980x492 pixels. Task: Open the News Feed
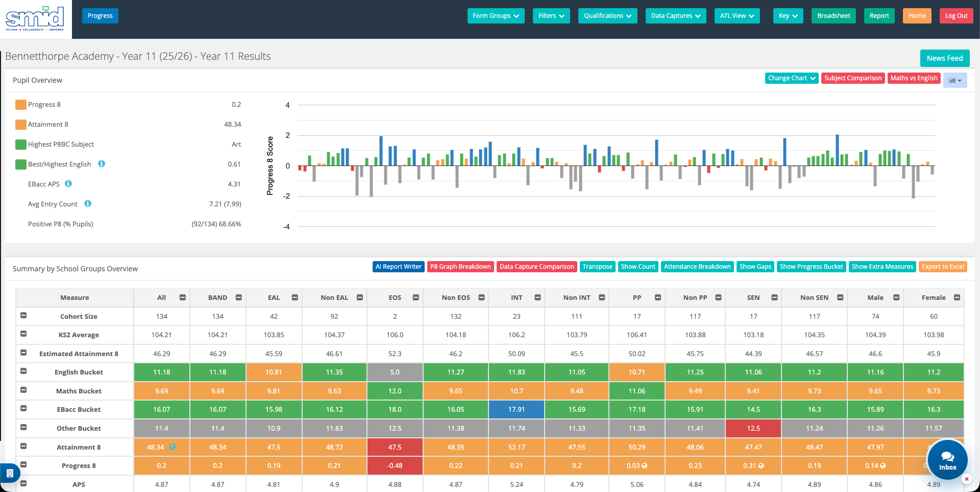pos(945,58)
